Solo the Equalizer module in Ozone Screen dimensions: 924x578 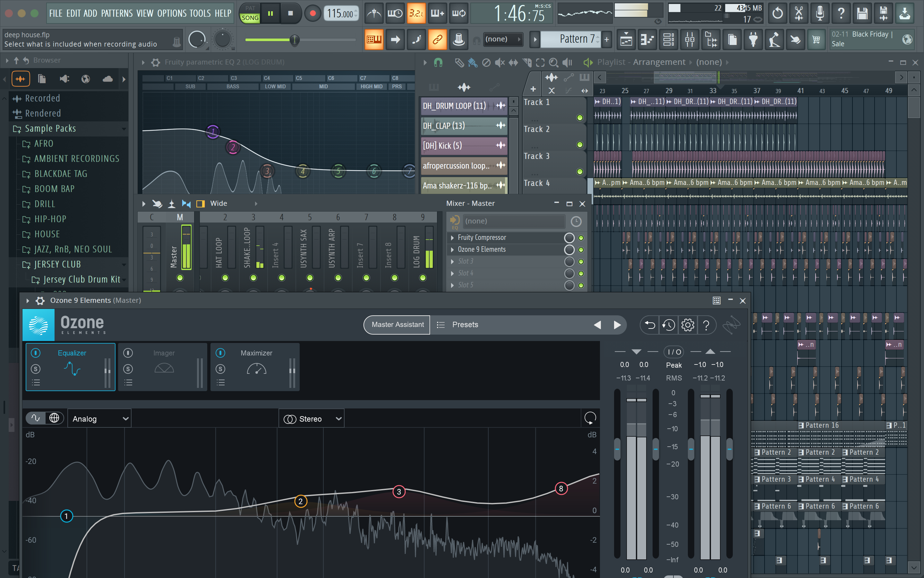(x=36, y=369)
